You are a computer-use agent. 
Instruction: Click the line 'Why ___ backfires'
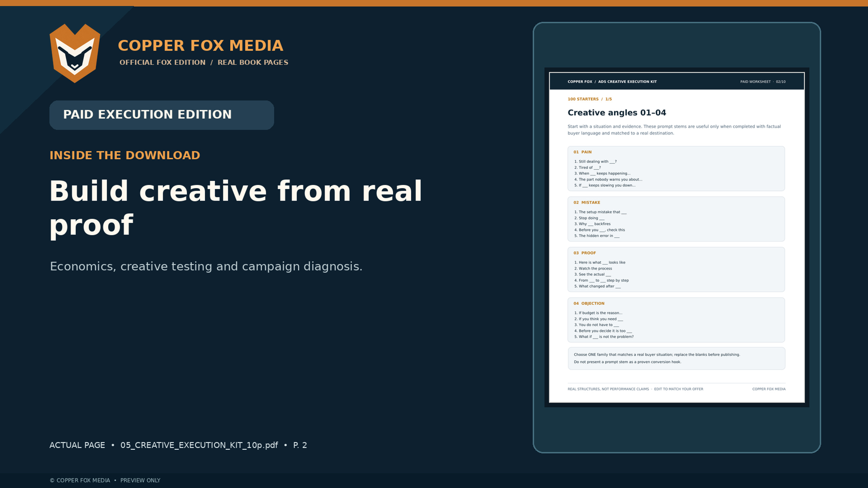coord(592,224)
